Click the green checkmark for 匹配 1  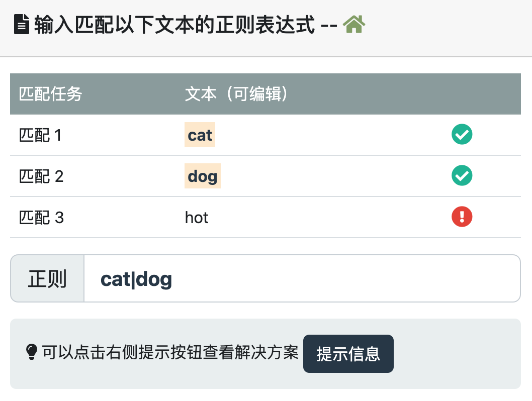coord(462,135)
